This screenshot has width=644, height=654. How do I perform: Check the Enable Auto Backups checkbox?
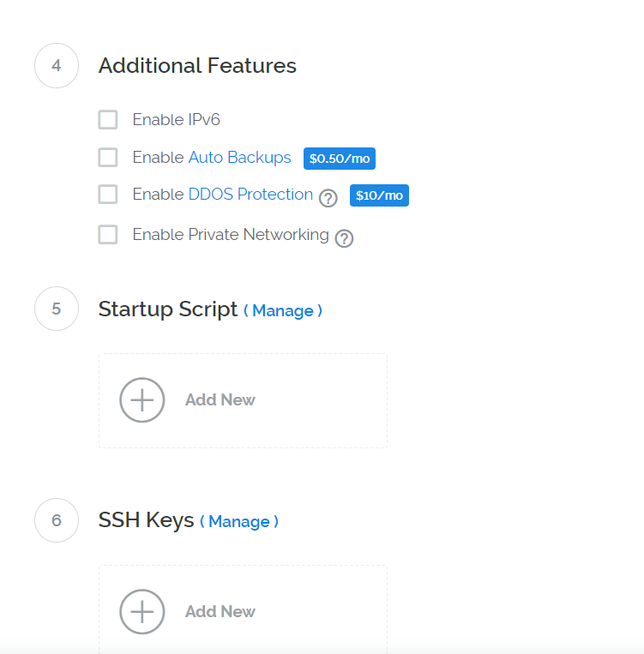click(x=108, y=158)
